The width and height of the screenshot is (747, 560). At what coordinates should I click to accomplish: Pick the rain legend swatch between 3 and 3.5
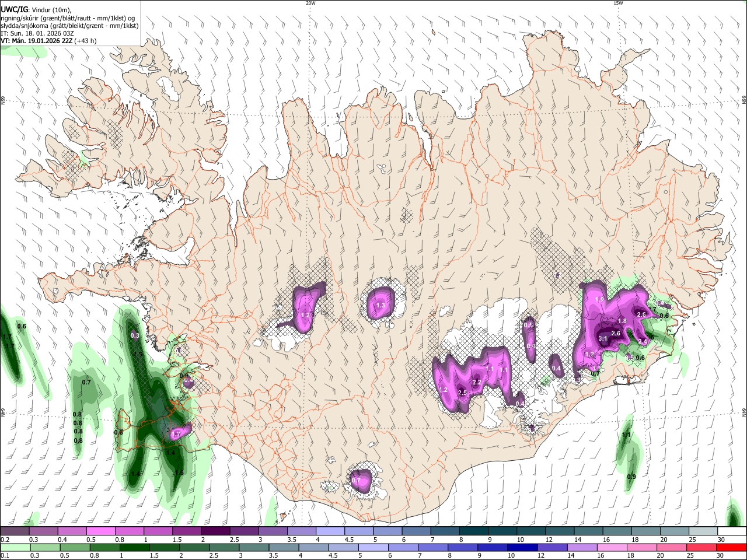pos(255,547)
